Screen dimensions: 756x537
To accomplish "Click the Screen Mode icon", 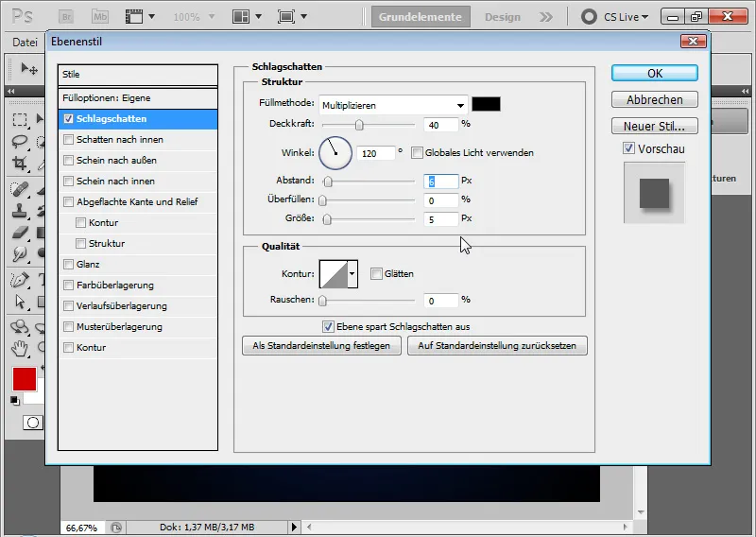I will (x=286, y=17).
